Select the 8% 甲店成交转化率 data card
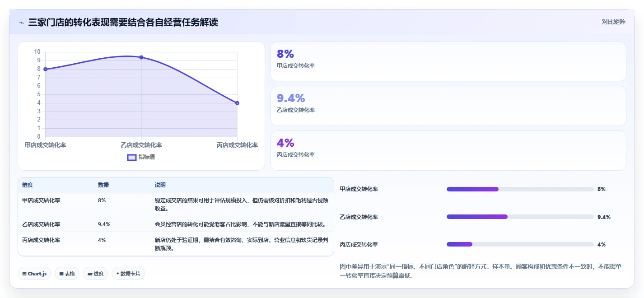This screenshot has width=644, height=298. click(448, 61)
